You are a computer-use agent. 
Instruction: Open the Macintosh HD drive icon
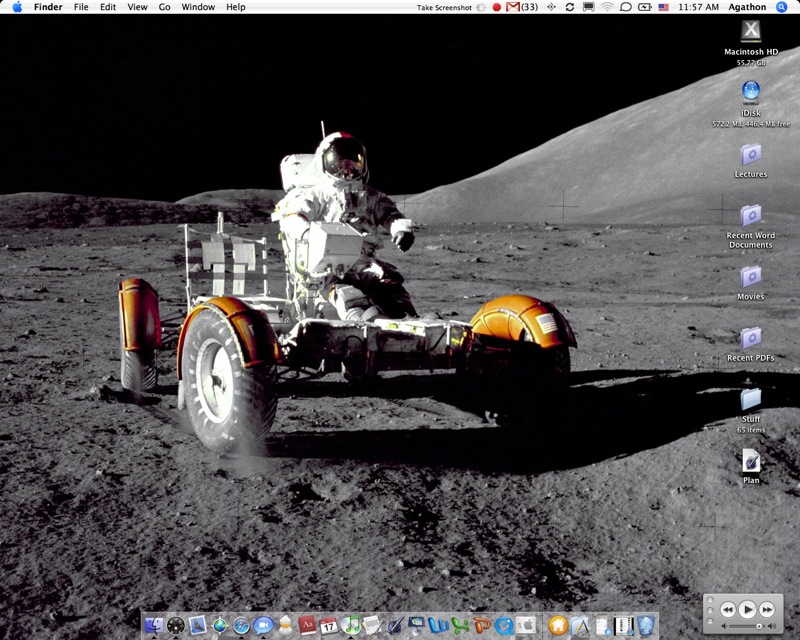coord(751,31)
